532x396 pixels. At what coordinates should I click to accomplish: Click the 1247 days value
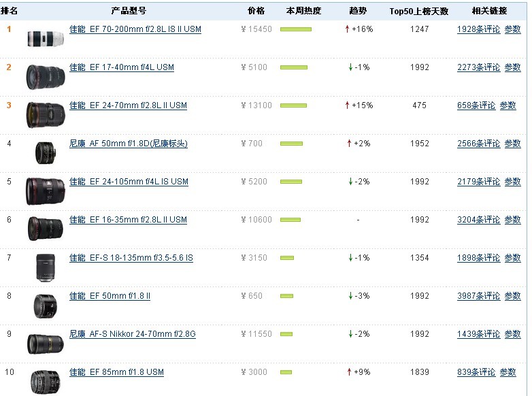click(x=419, y=29)
